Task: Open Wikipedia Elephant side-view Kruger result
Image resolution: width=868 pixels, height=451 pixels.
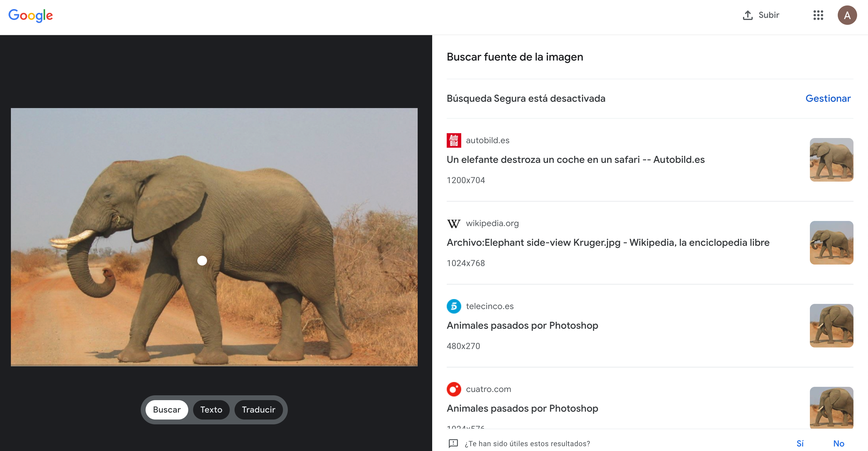Action: [x=607, y=242]
